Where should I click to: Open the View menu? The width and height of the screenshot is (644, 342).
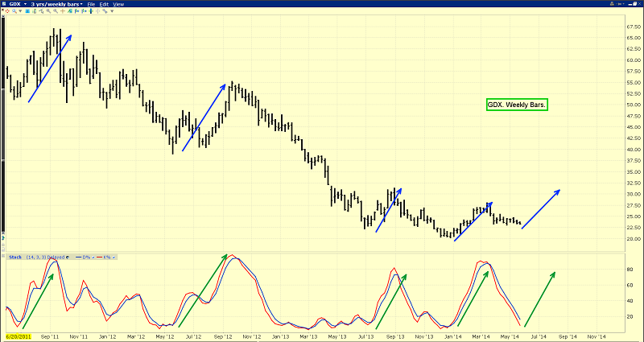click(x=118, y=4)
